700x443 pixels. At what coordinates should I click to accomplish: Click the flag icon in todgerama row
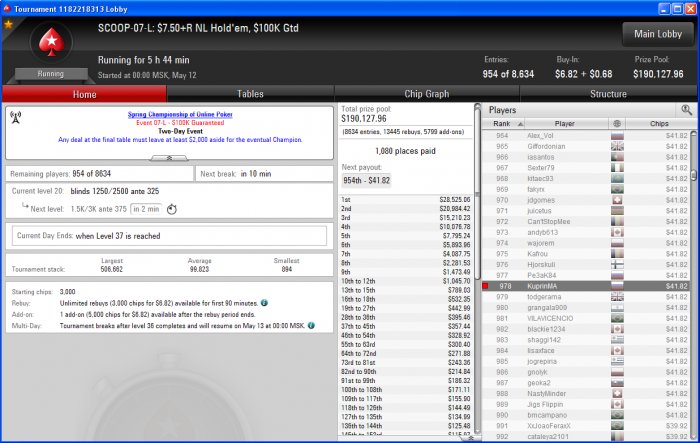tap(617, 297)
